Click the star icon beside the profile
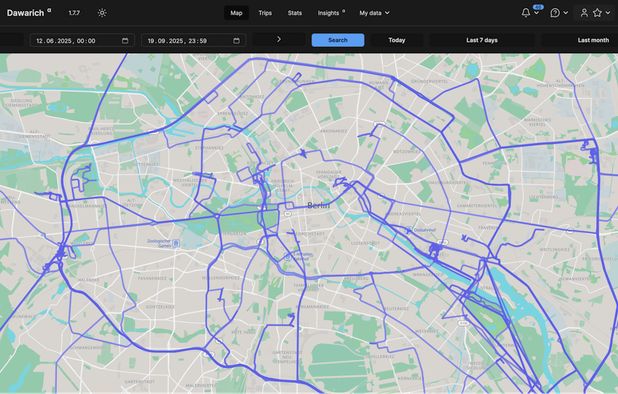The height and width of the screenshot is (394, 618). coord(597,13)
